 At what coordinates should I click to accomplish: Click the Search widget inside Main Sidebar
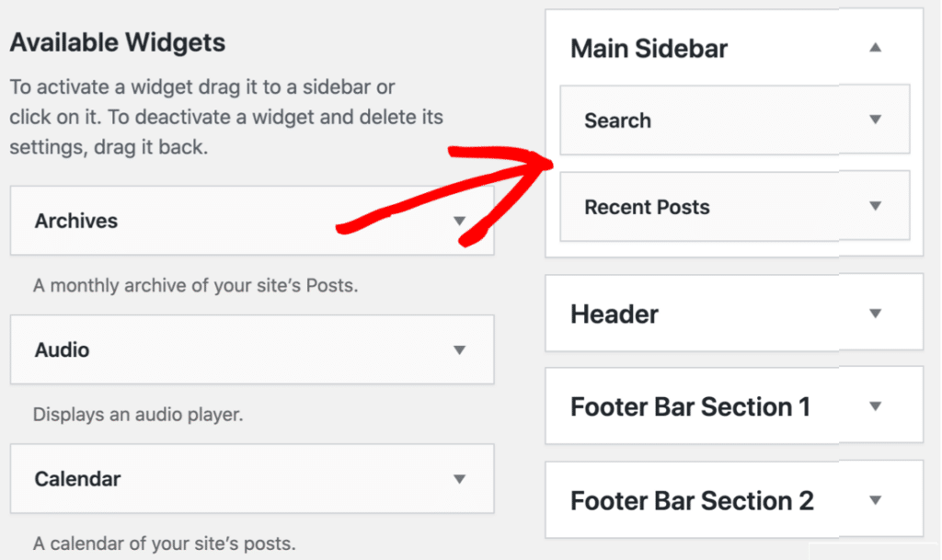[x=617, y=120]
